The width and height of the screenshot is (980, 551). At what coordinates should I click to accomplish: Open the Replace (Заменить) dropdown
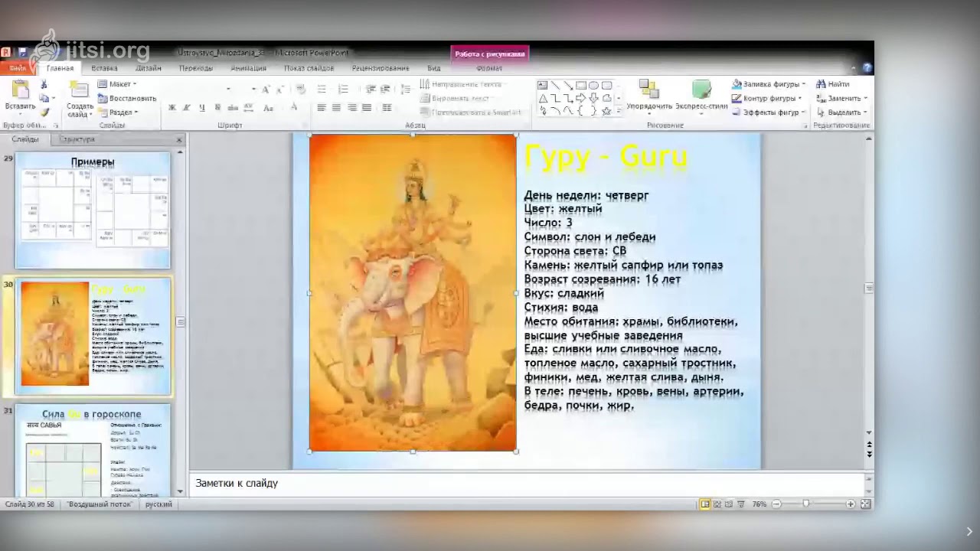pos(841,98)
